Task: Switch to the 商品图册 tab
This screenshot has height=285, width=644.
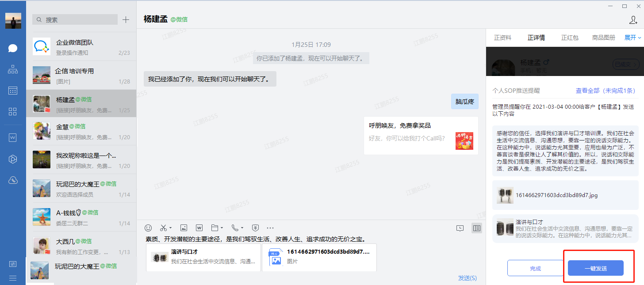Action: (x=604, y=38)
